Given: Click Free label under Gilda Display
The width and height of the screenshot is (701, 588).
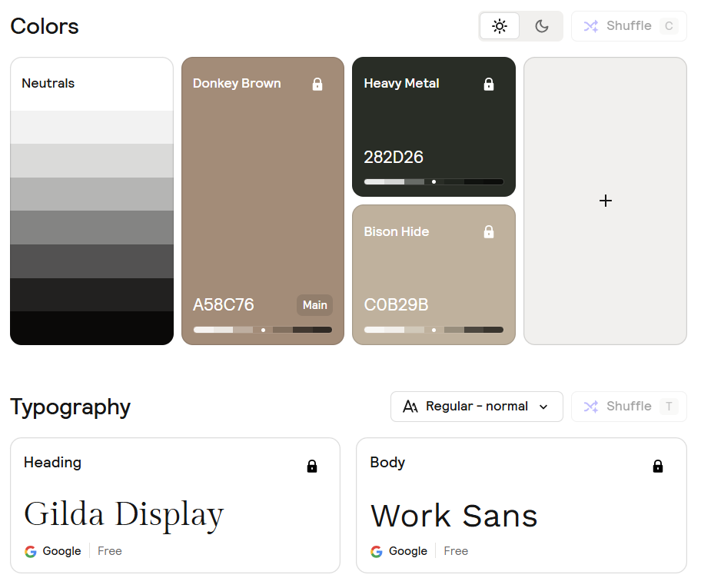Looking at the screenshot, I should pyautogui.click(x=109, y=551).
